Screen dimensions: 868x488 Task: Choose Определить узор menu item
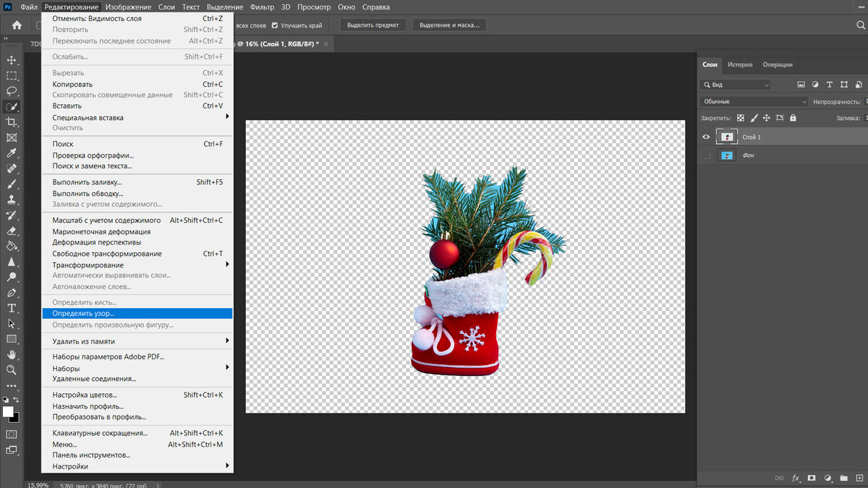pos(137,314)
